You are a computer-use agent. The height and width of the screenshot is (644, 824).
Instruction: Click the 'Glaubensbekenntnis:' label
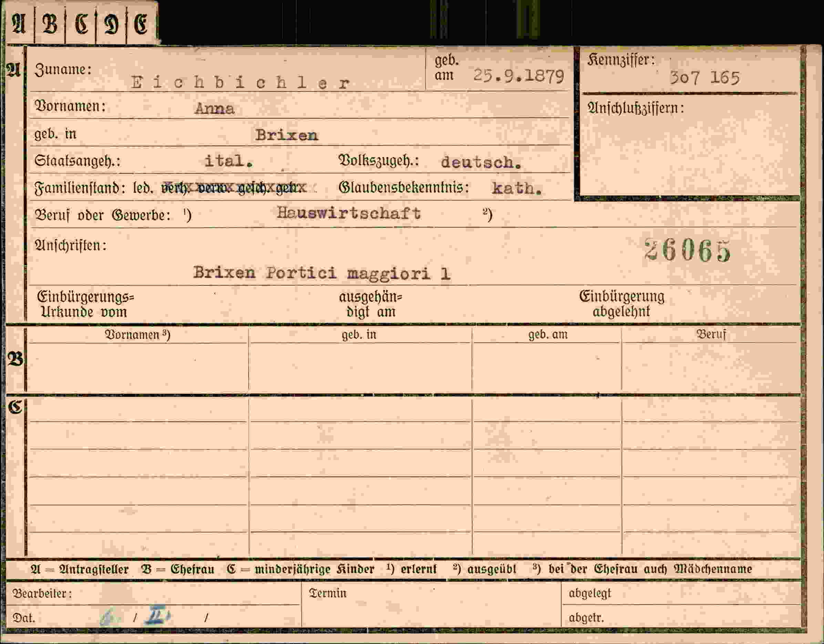pyautogui.click(x=404, y=187)
